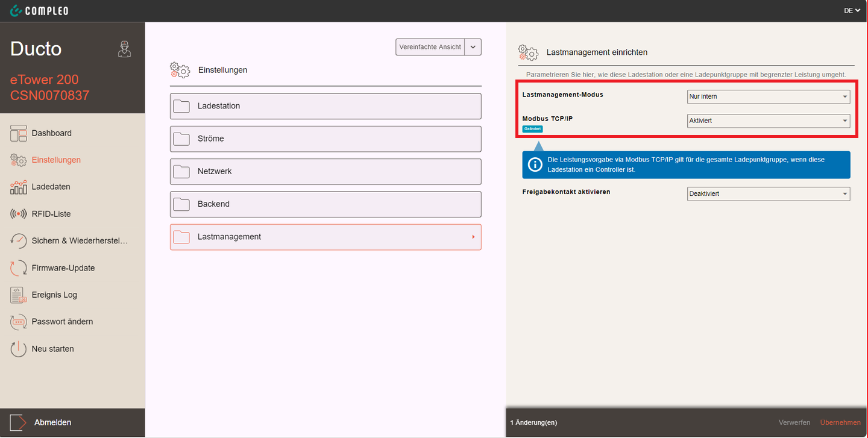The image size is (868, 438).
Task: Expand the Vereinfachte Ansicht view arrow
Action: 473,47
